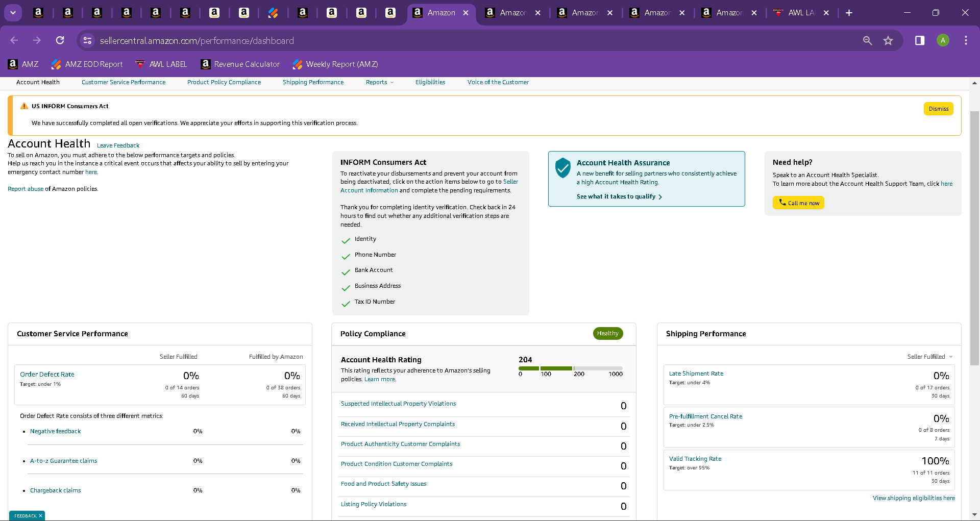View site information icon in address bar
Viewport: 980px width, 521px height.
point(88,40)
